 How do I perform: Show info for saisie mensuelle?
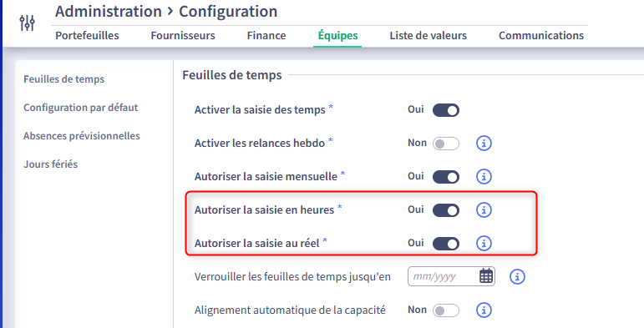click(x=484, y=177)
